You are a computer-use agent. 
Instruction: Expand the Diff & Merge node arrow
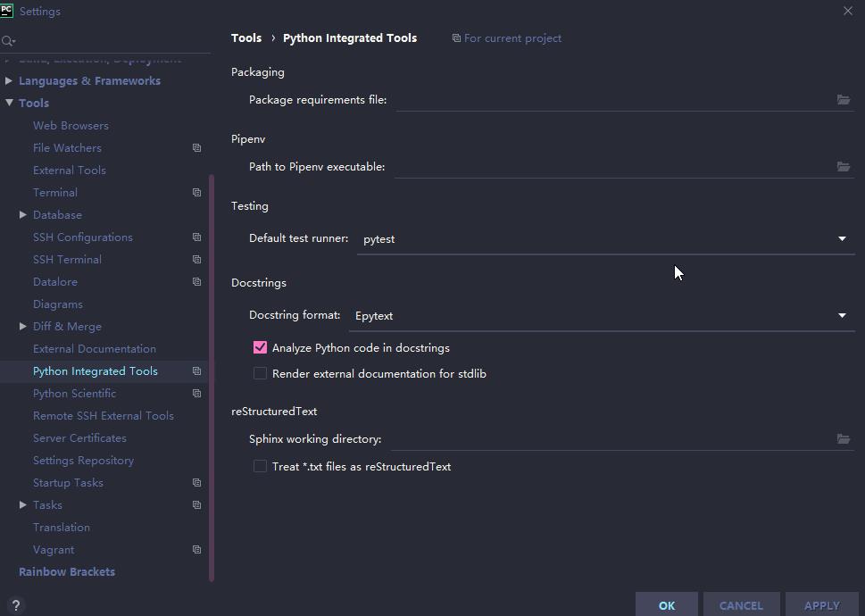tap(22, 326)
